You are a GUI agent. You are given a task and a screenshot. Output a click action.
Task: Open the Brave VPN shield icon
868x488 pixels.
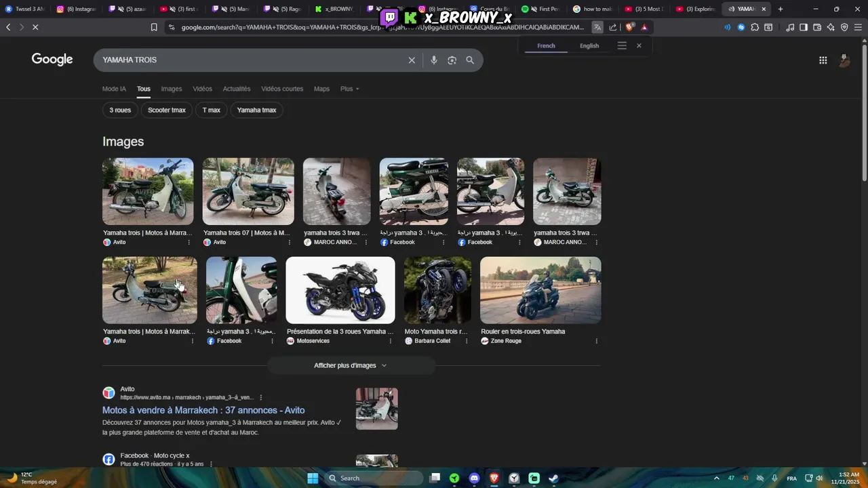[844, 27]
